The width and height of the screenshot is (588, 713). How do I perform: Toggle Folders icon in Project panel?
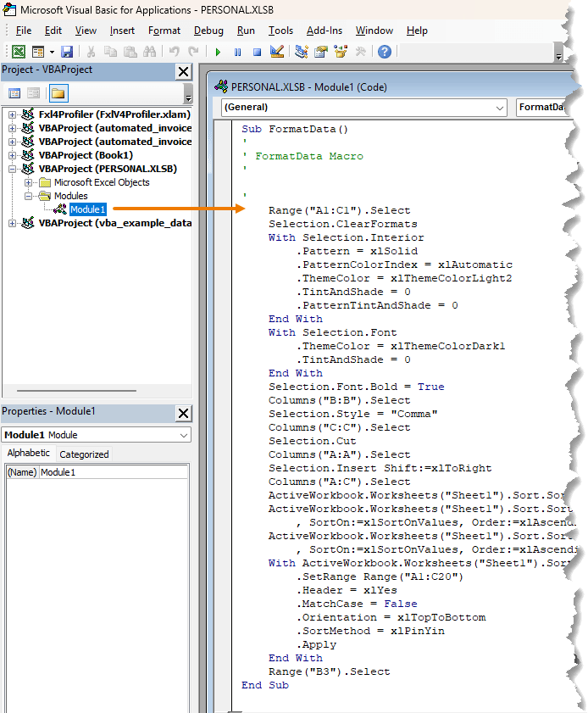pyautogui.click(x=58, y=93)
